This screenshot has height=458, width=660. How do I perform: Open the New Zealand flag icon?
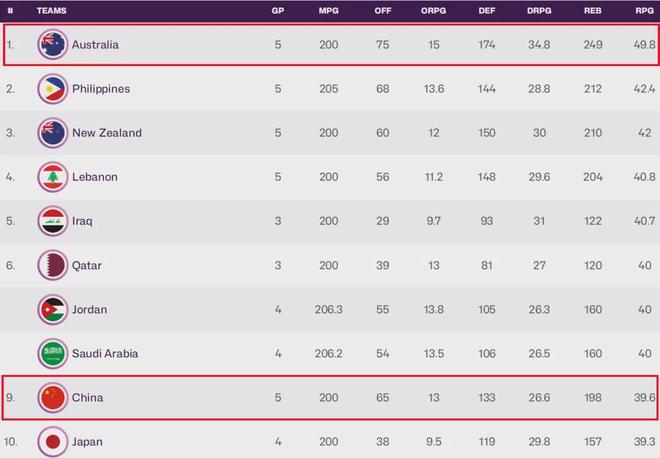click(53, 133)
